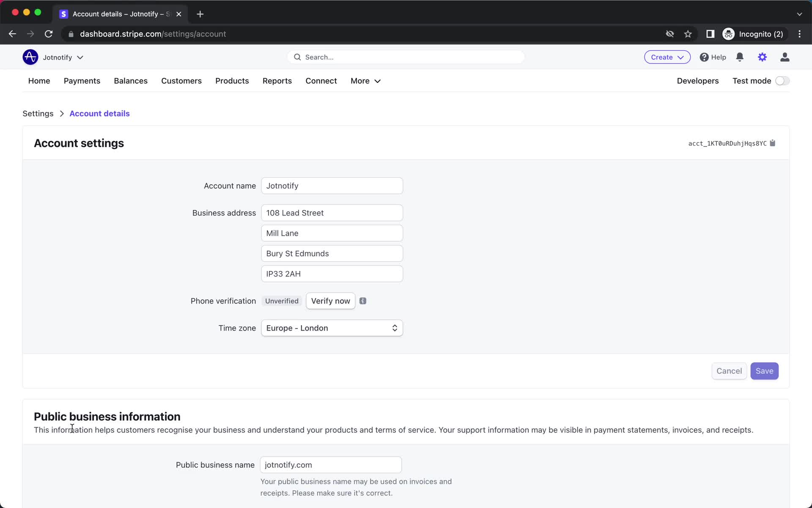The width and height of the screenshot is (812, 508).
Task: Click phone verification info icon
Action: click(x=363, y=301)
